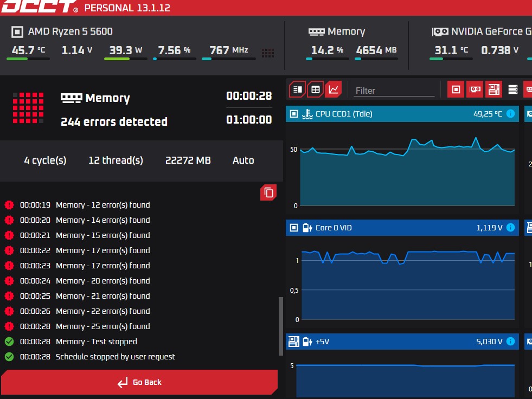Click the 49,25 °C reading in CCD1 header
The height and width of the screenshot is (399, 532).
click(x=488, y=114)
